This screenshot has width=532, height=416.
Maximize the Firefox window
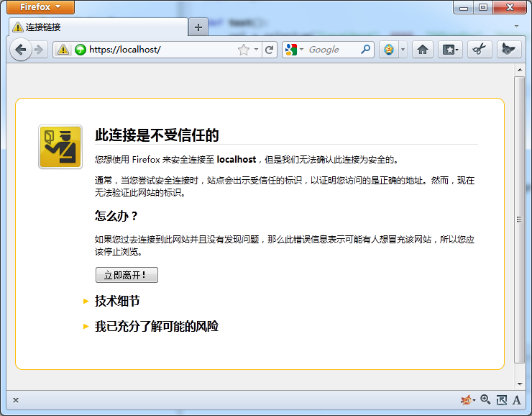[x=483, y=7]
